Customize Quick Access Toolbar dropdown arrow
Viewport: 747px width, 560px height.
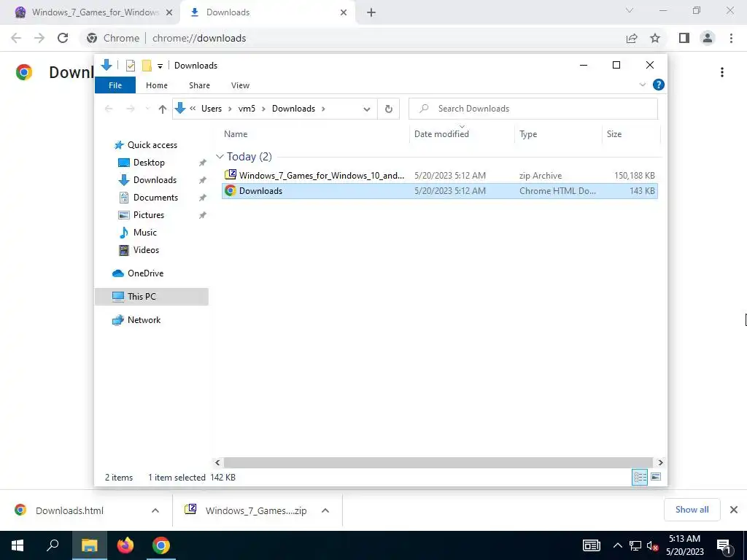(160, 66)
